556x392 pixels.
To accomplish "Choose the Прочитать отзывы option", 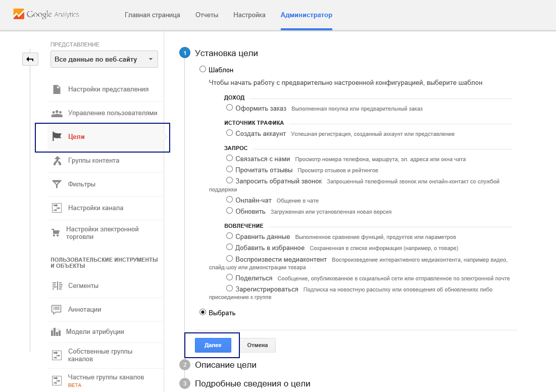I will tap(229, 169).
